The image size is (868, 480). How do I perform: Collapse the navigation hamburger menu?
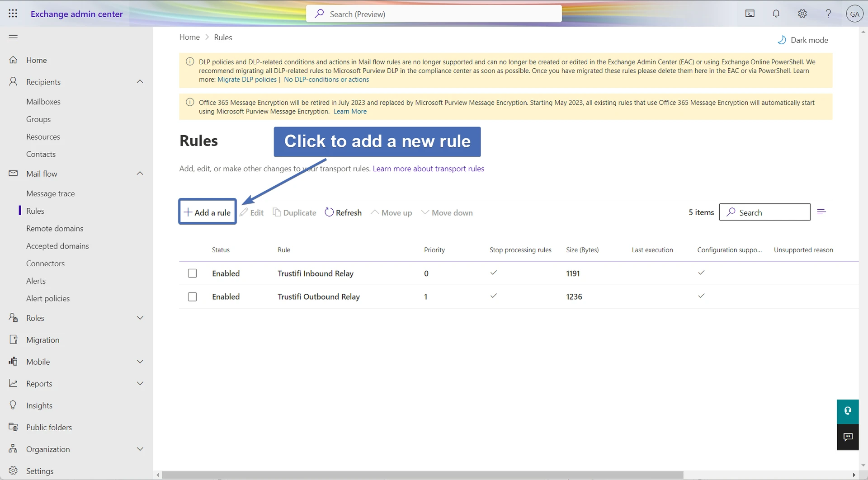[x=13, y=38]
